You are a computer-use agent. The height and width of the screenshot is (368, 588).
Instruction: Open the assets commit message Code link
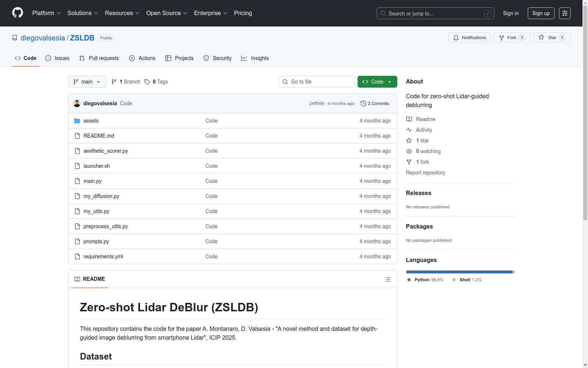(212, 121)
